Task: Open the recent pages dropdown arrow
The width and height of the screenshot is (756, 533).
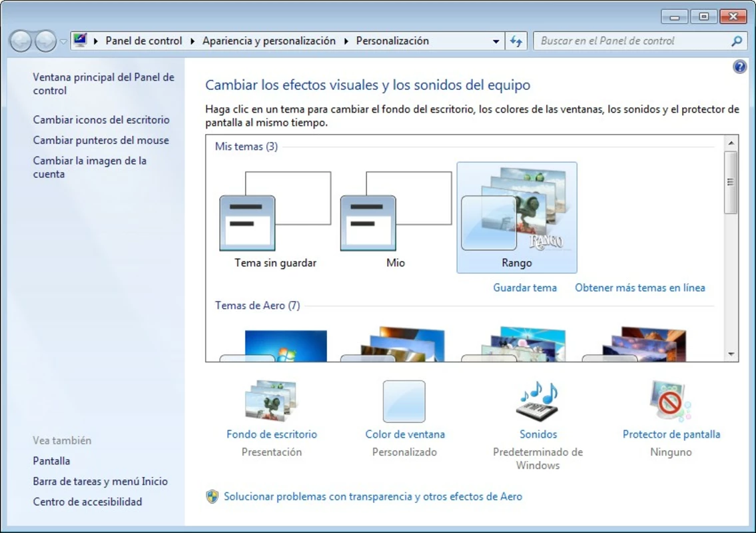Action: click(63, 42)
